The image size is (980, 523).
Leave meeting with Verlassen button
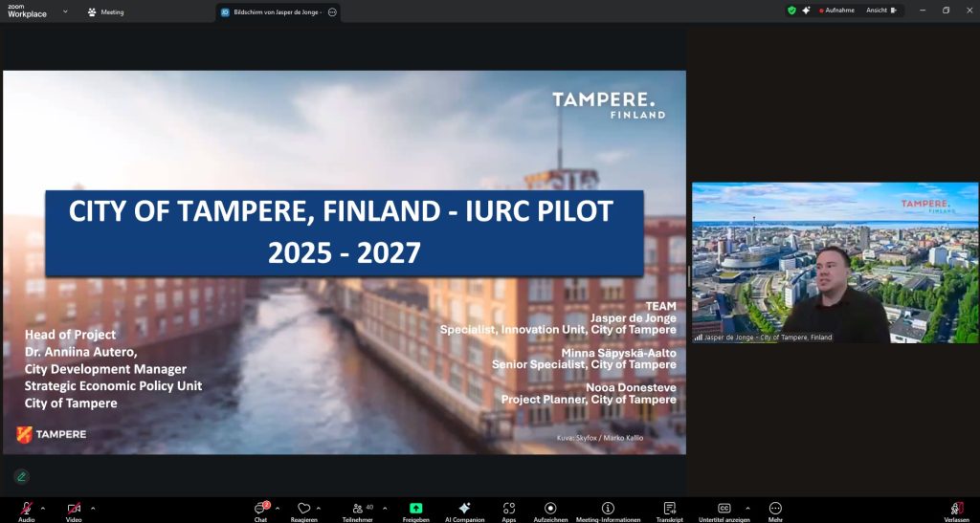tap(956, 509)
